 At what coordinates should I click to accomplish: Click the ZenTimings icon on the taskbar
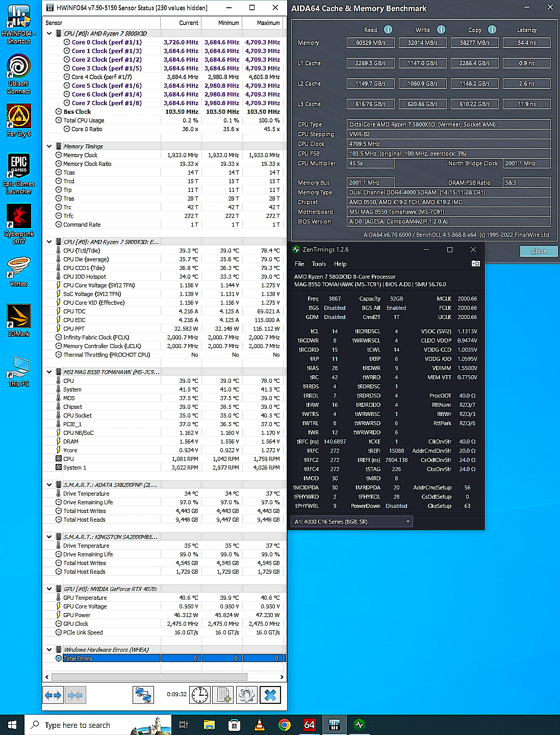(x=360, y=725)
